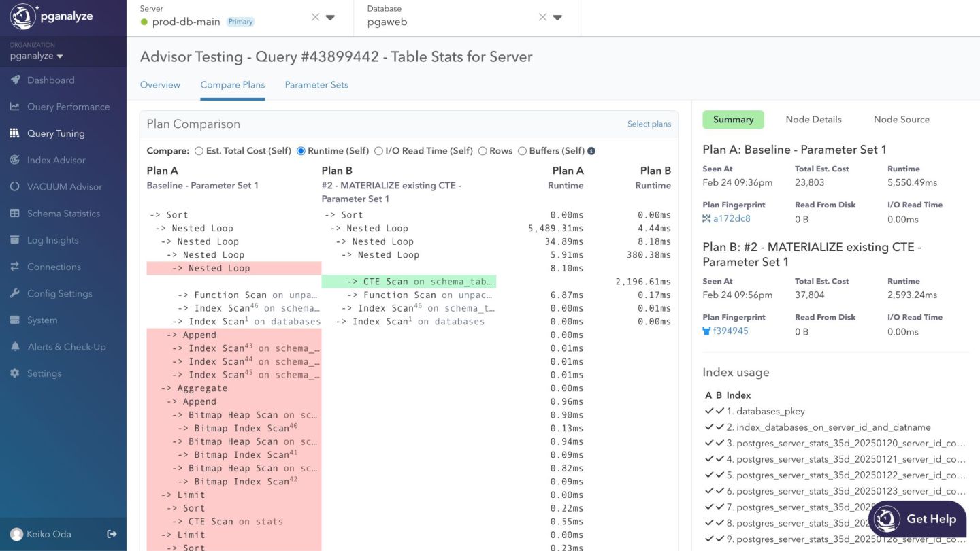Open Connections arrows icon
Screen dimensions: 980x551
click(14, 267)
